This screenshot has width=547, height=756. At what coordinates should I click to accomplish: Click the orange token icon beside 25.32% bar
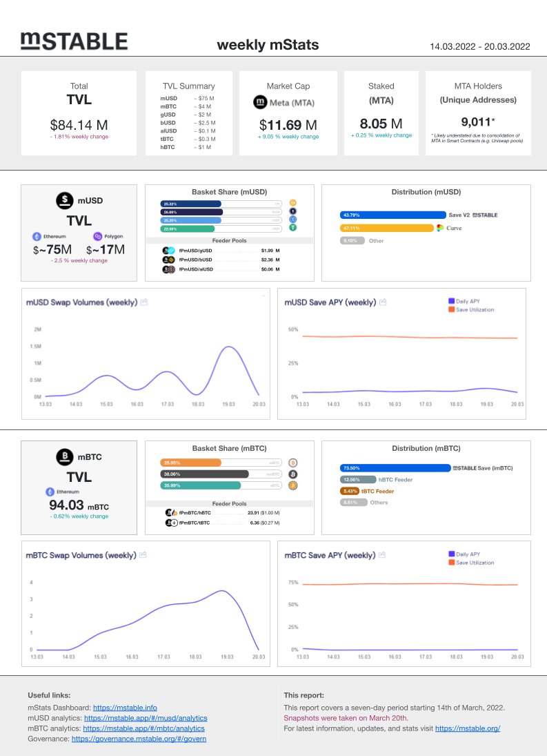click(292, 203)
